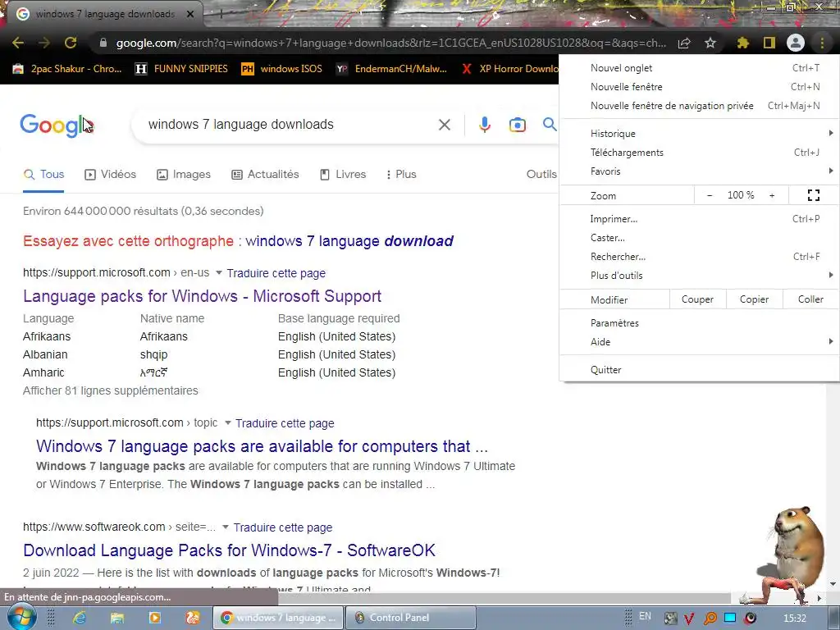The width and height of the screenshot is (840, 630).
Task: Open the 2pac Shakur bookmark
Action: [67, 69]
